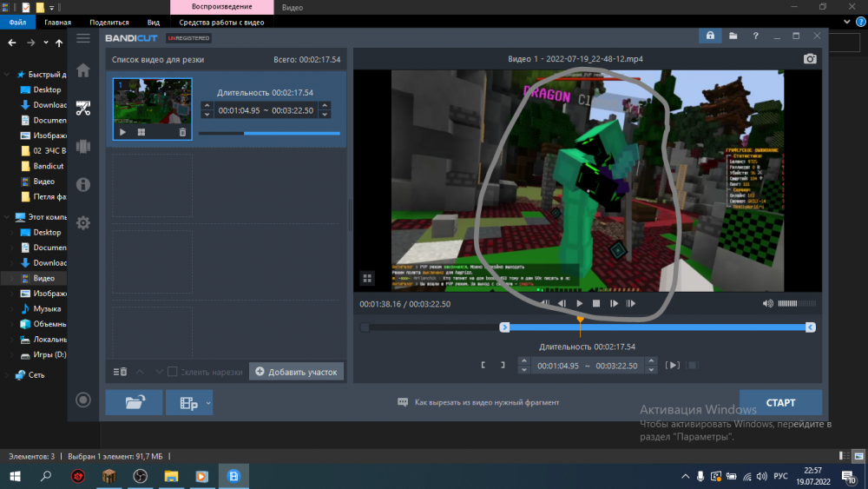
Task: Open Поделиться ribbon tab
Action: click(109, 23)
